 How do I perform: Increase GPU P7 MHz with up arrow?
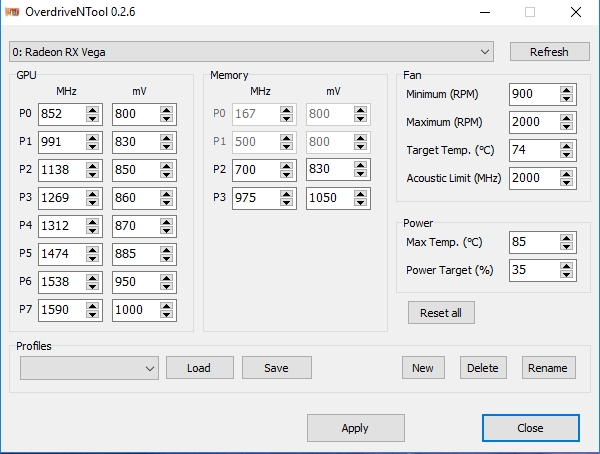click(92, 306)
